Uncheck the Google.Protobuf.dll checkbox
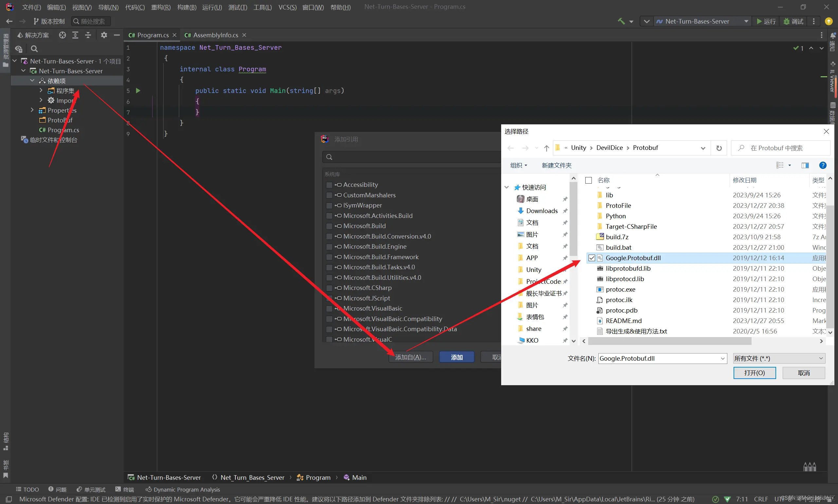This screenshot has width=838, height=504. (592, 258)
